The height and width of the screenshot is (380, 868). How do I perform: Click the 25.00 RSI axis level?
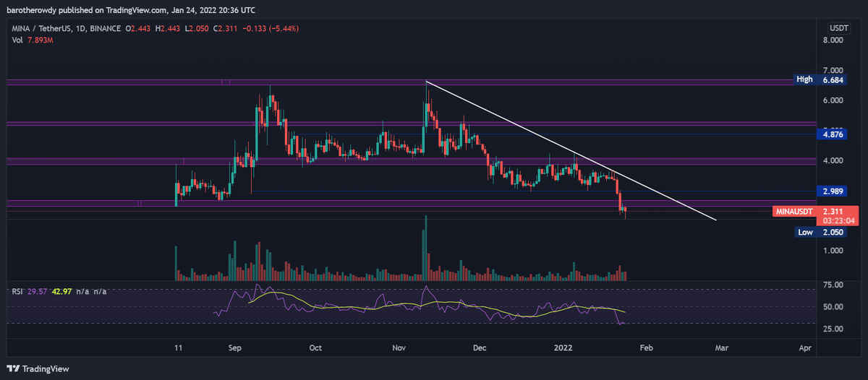[833, 329]
